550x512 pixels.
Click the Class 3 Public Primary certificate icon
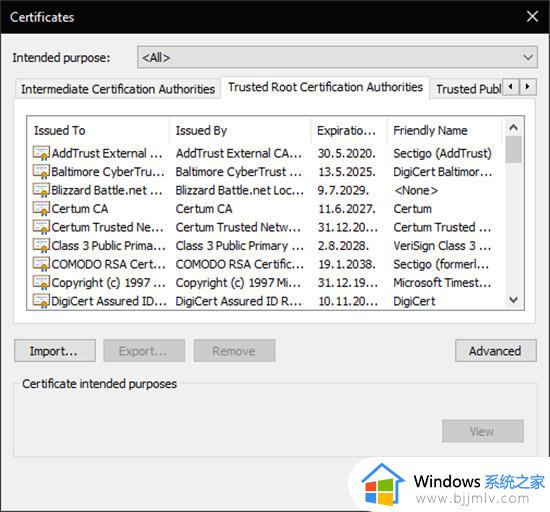click(41, 246)
